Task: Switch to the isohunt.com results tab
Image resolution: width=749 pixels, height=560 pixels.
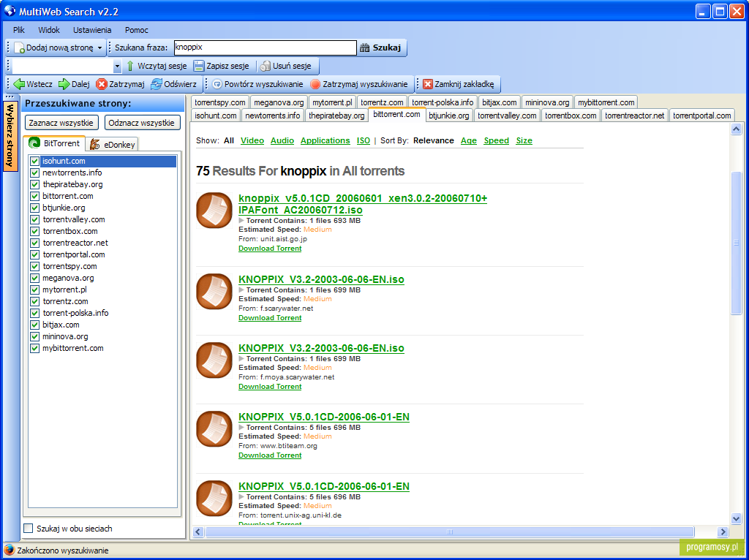Action: [x=216, y=116]
